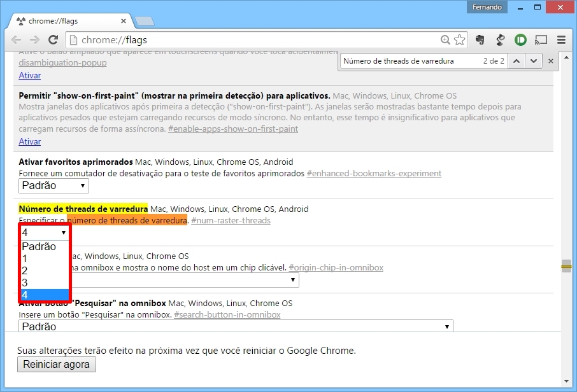Close the find bar

(x=550, y=61)
